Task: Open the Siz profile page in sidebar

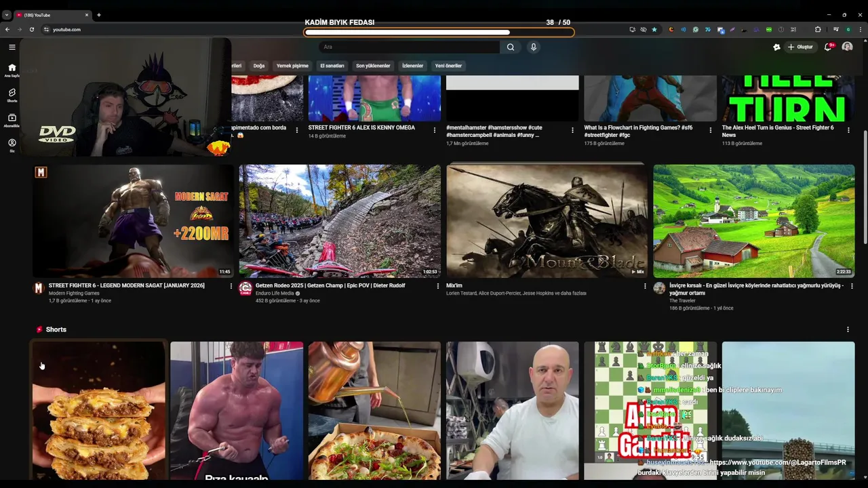Action: coord(12,145)
